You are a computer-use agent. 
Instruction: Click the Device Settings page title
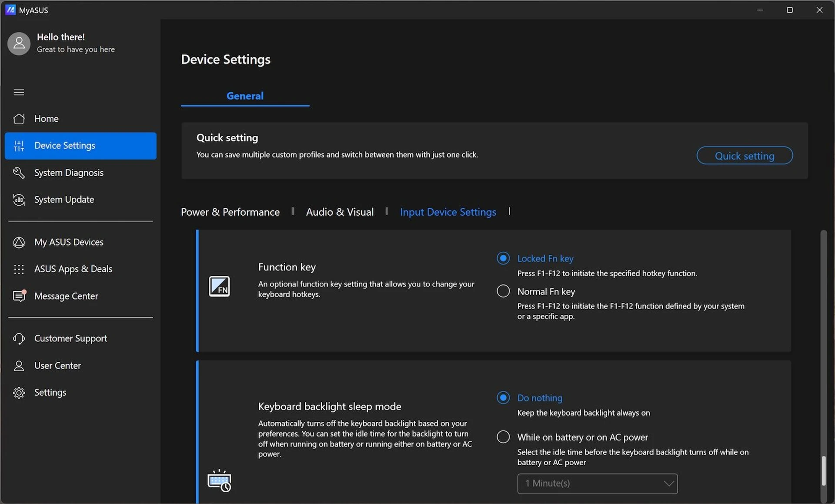pyautogui.click(x=226, y=59)
